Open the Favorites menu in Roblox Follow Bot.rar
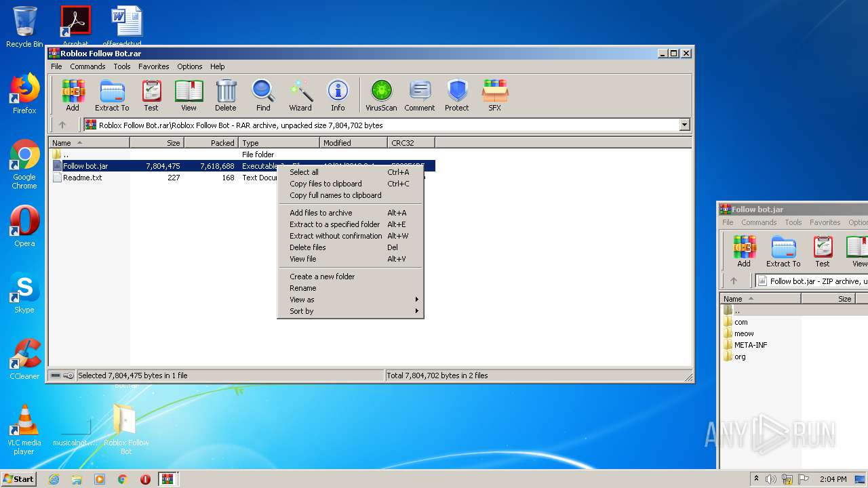 tap(154, 66)
